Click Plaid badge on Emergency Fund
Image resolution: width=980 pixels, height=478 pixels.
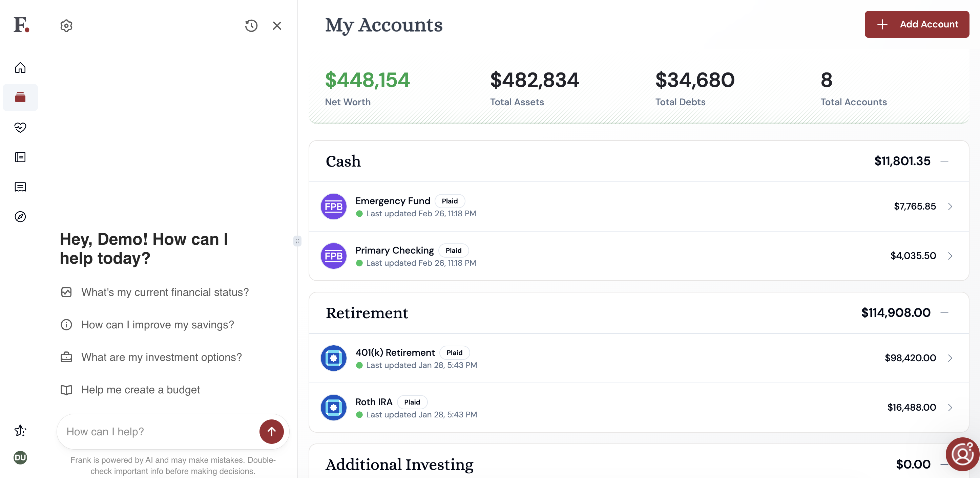[450, 201]
